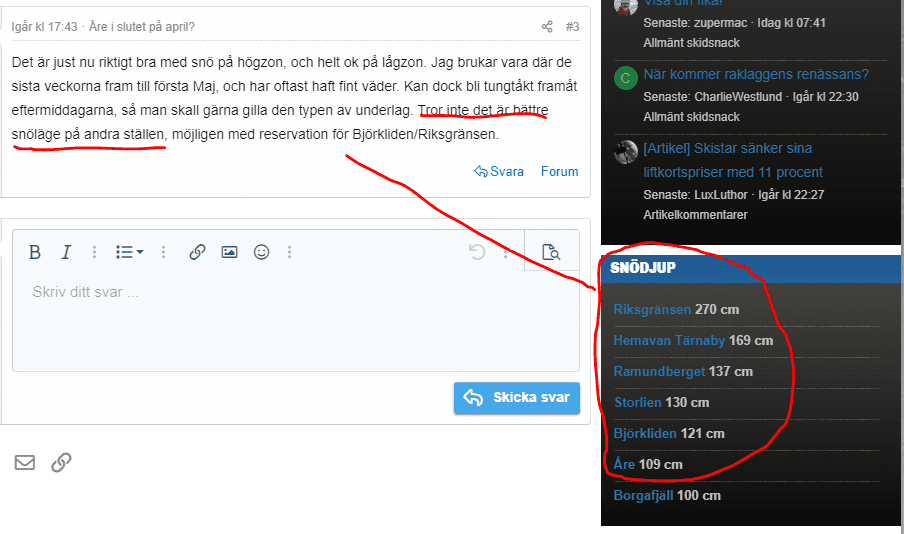This screenshot has width=904, height=534.
Task: Open the Forum link under the post
Action: 559,171
